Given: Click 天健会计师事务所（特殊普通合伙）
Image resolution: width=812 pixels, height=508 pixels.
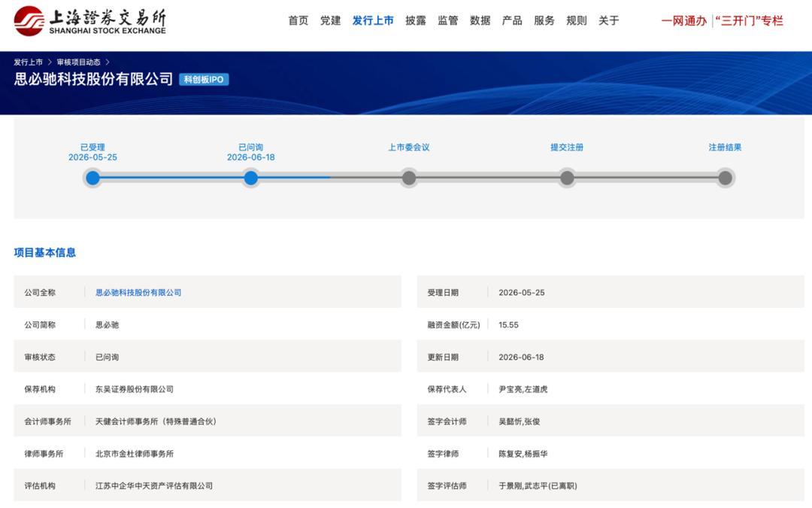Looking at the screenshot, I should pyautogui.click(x=156, y=421).
